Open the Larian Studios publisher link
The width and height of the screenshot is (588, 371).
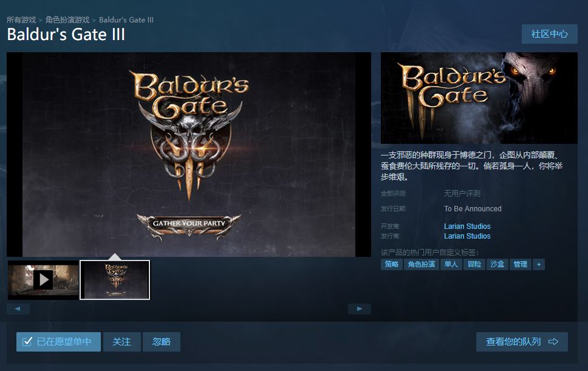(467, 236)
